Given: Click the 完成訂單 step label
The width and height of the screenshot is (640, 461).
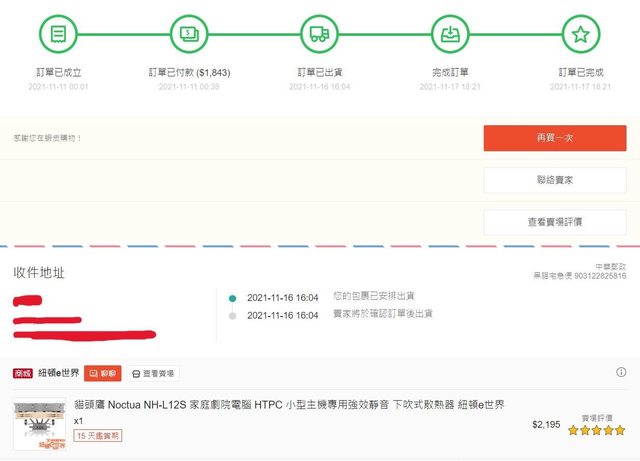Looking at the screenshot, I should tap(450, 72).
